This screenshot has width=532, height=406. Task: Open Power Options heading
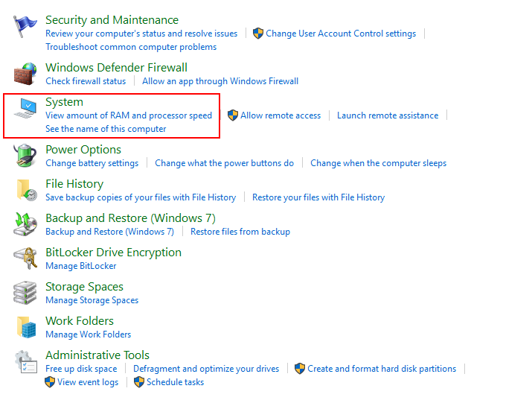[x=83, y=150]
